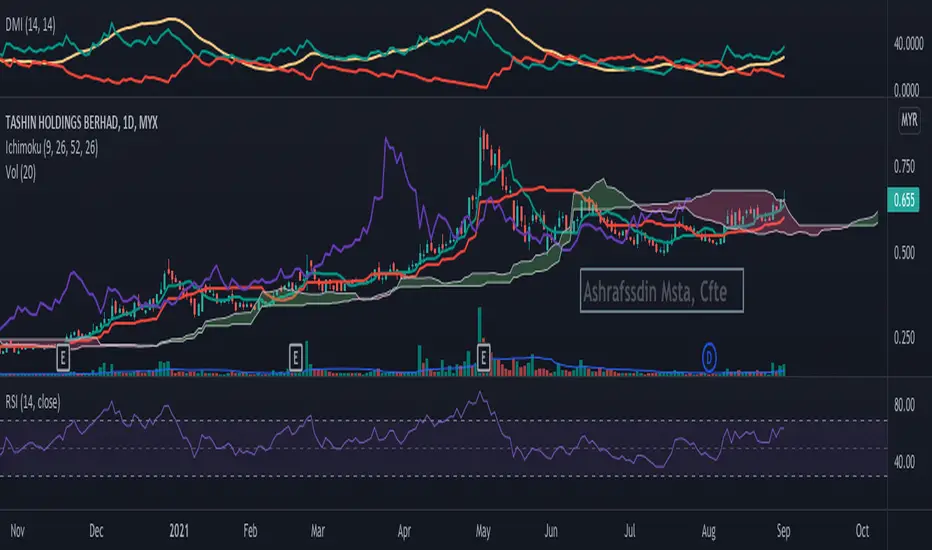Open the MYR currency selector
Image resolution: width=932 pixels, height=550 pixels.
[x=909, y=120]
